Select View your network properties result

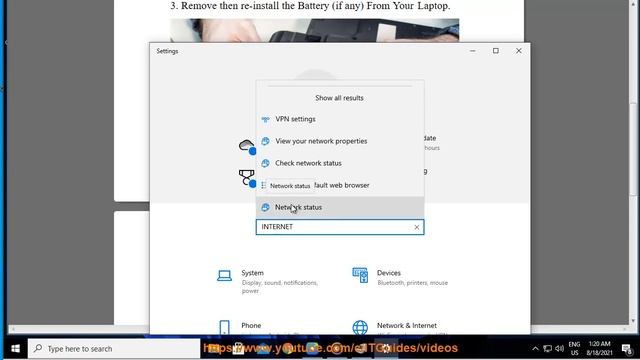click(x=340, y=141)
